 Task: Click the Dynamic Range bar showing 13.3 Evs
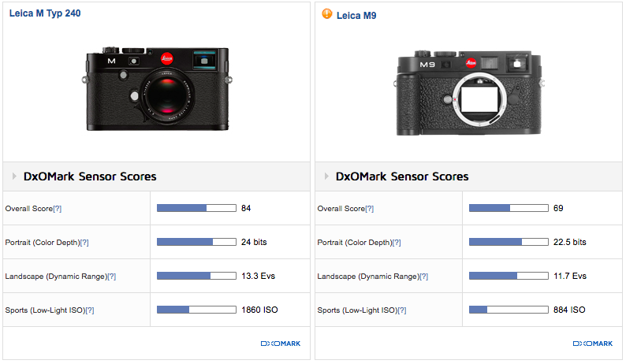click(196, 276)
